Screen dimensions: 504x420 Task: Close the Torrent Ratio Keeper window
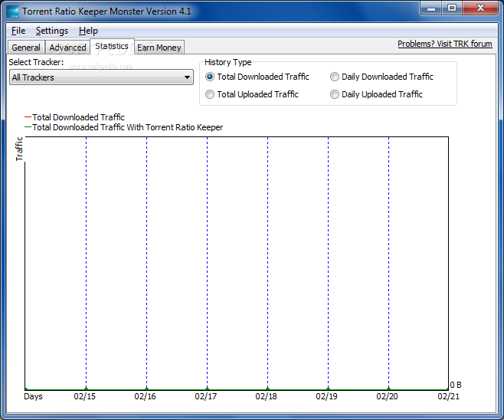[x=480, y=8]
